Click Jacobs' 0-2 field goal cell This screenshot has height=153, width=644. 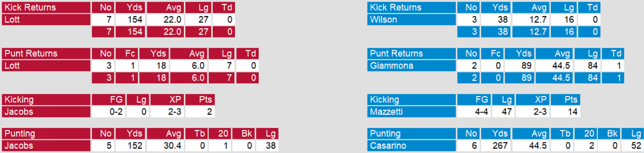[108, 112]
